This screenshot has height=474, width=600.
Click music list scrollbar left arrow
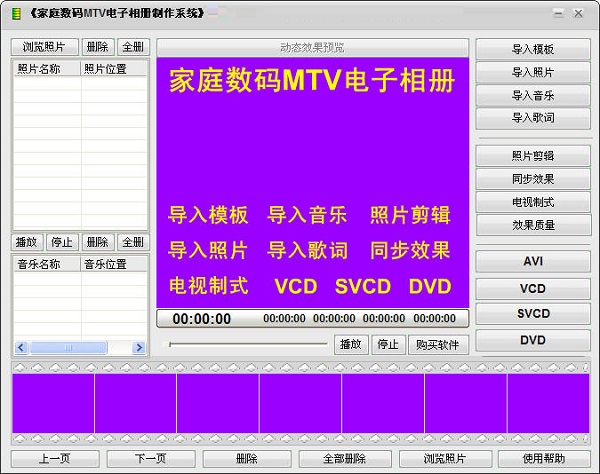(21, 347)
